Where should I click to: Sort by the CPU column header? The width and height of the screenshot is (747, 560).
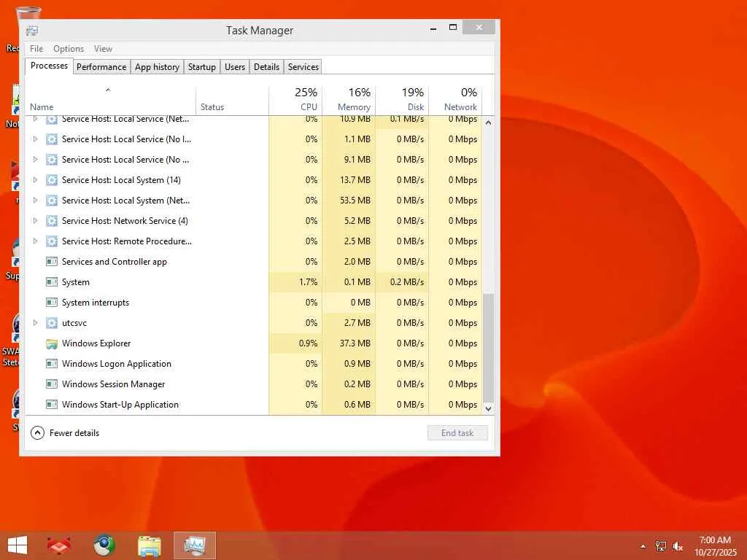296,101
